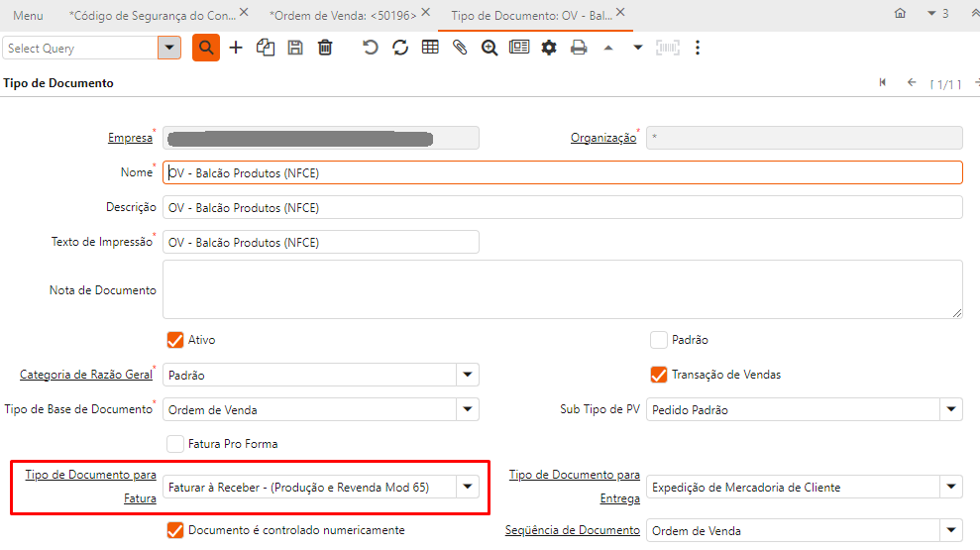
Task: Open the more options vertical dots menu
Action: pos(698,48)
